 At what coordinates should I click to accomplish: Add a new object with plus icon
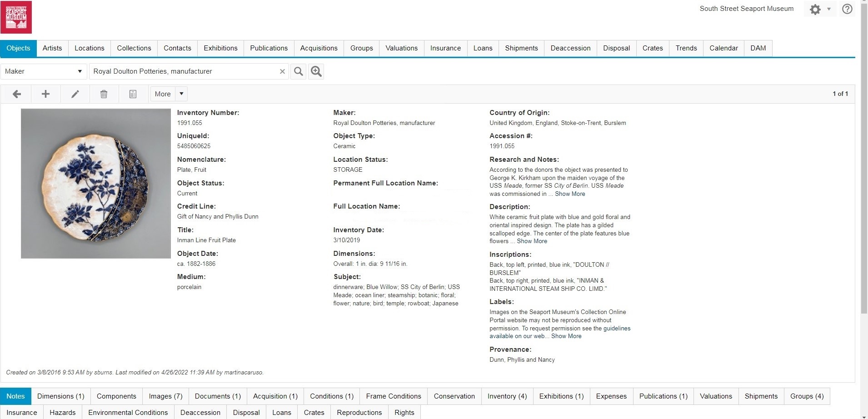coord(45,94)
